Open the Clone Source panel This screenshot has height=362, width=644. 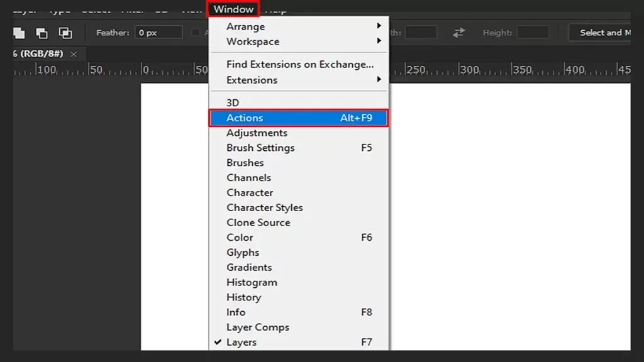coord(299,222)
